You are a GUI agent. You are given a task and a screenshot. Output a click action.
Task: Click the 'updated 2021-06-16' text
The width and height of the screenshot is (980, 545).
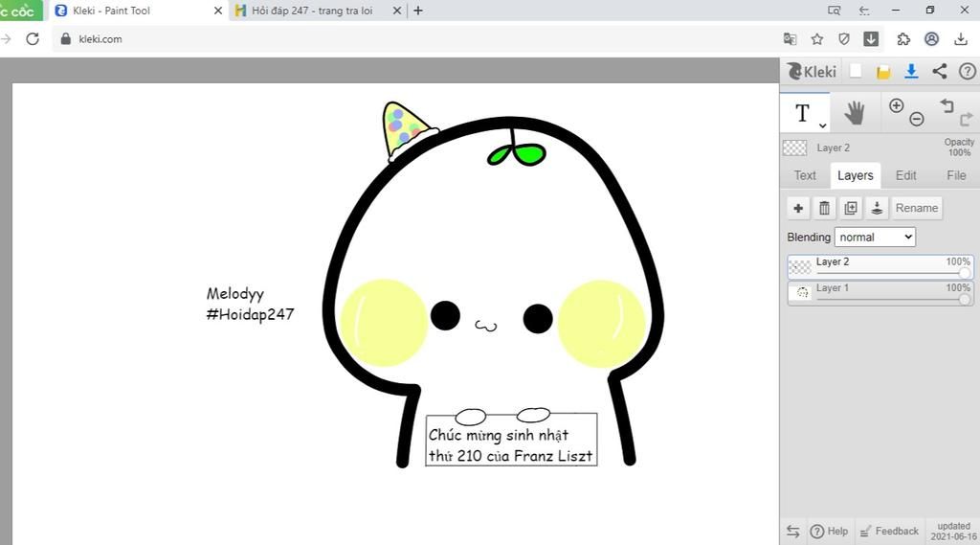[x=954, y=532]
